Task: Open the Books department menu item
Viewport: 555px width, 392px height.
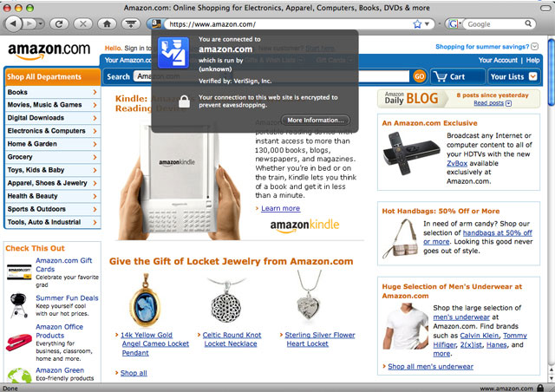Action: 52,92
